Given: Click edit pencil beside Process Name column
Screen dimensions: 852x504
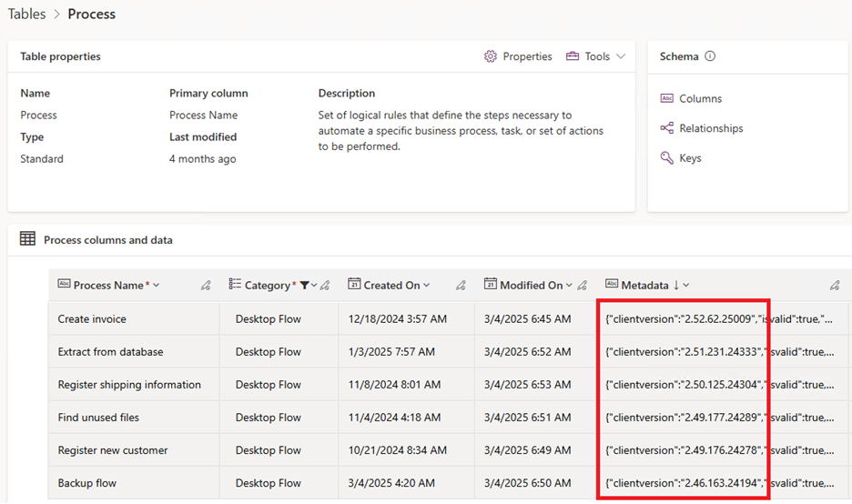Looking at the screenshot, I should coord(206,285).
